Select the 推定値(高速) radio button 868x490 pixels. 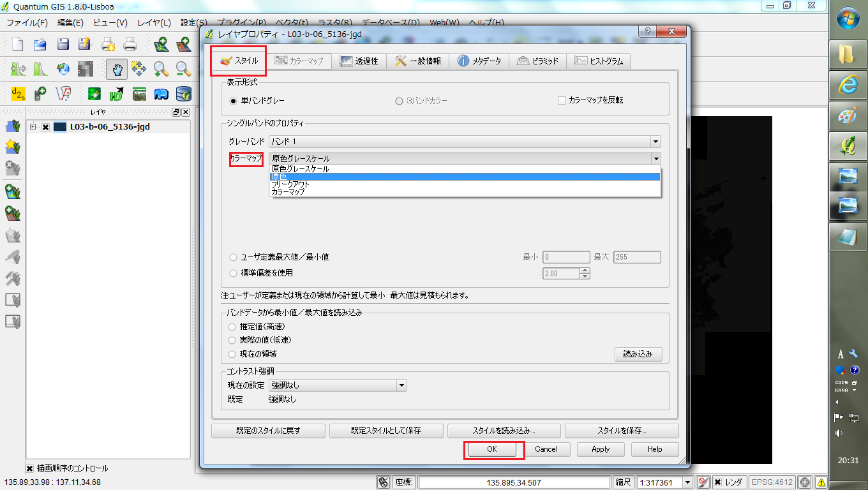[232, 327]
